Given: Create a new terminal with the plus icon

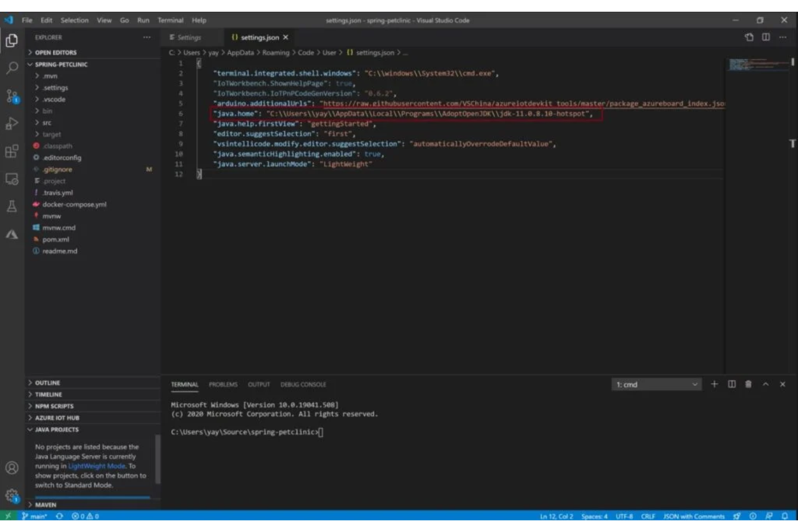Looking at the screenshot, I should (714, 384).
